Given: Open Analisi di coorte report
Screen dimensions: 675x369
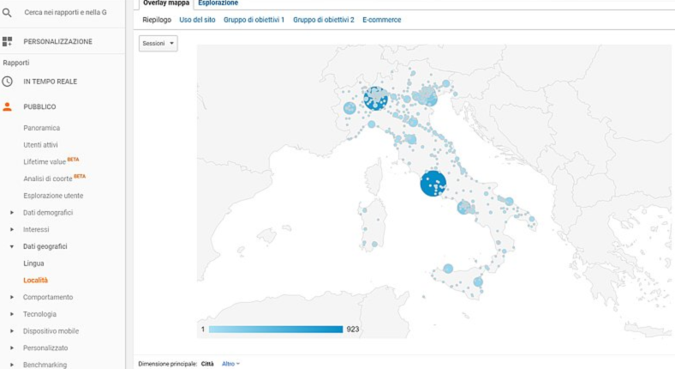Looking at the screenshot, I should (48, 179).
